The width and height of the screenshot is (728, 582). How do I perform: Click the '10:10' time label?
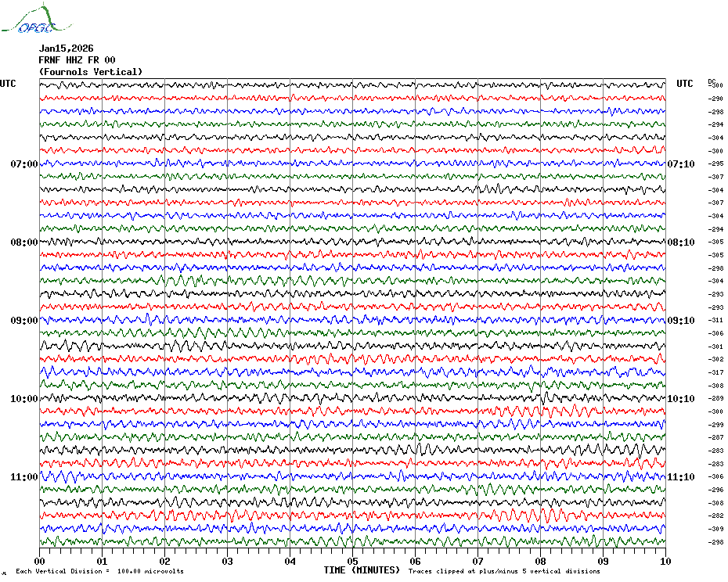click(x=681, y=399)
